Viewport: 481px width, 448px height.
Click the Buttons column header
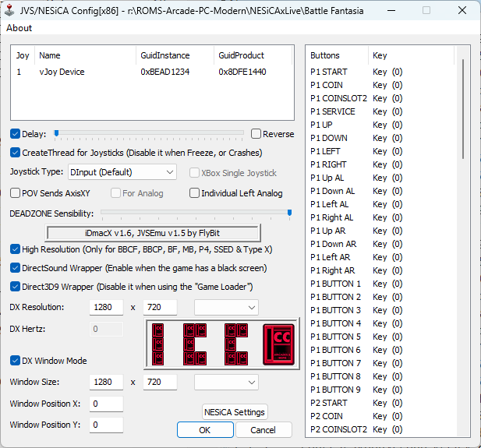(x=337, y=55)
